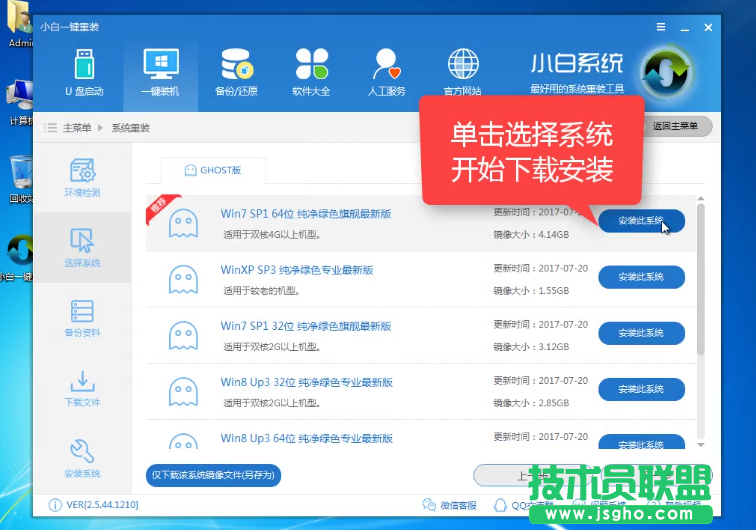Image resolution: width=756 pixels, height=530 pixels.
Task: Select the 一键装机 toolbar icon
Action: [161, 72]
